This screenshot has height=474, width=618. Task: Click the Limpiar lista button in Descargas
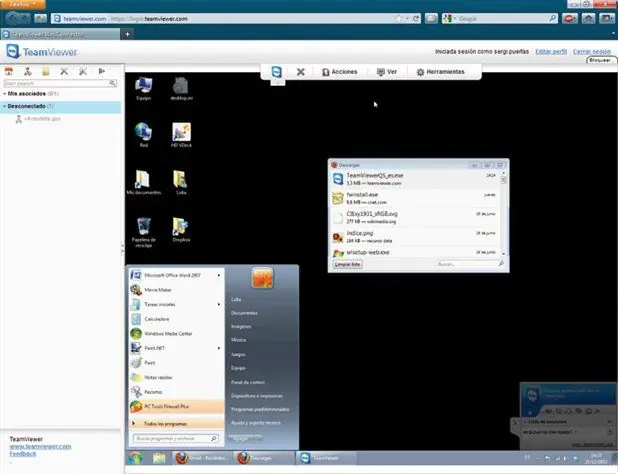click(347, 264)
